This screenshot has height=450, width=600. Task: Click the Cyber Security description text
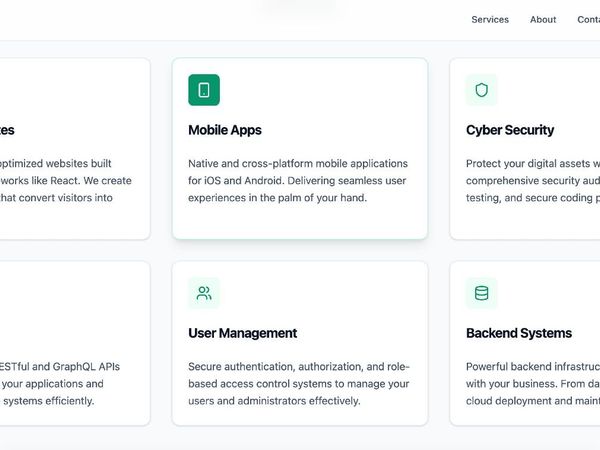pos(532,181)
